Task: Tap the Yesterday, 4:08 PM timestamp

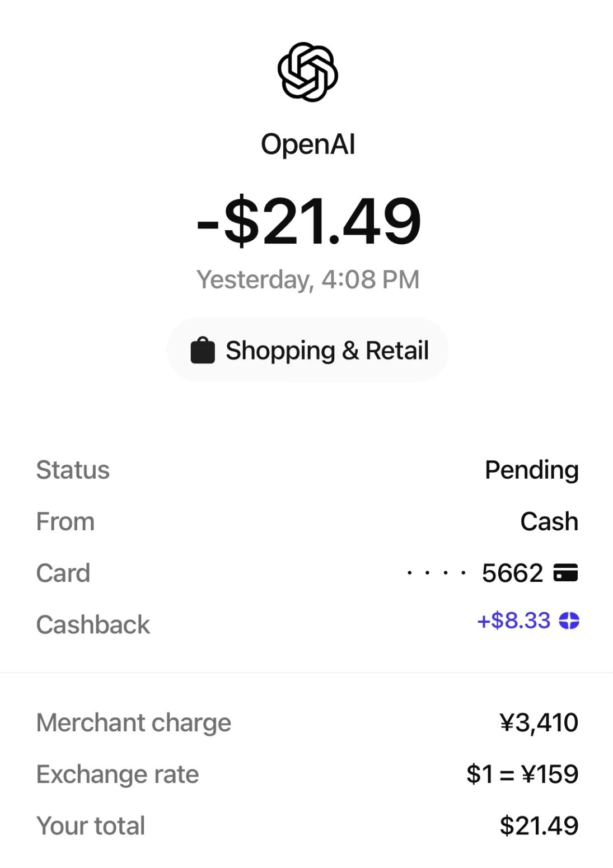Action: pos(308,279)
